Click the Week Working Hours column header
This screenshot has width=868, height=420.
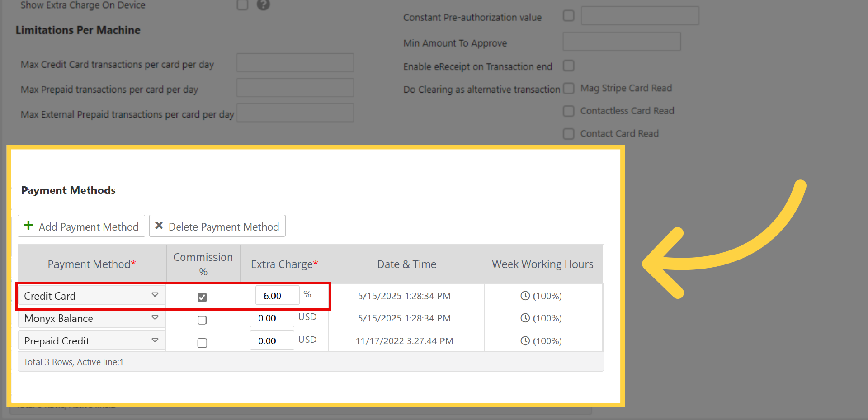coord(542,264)
